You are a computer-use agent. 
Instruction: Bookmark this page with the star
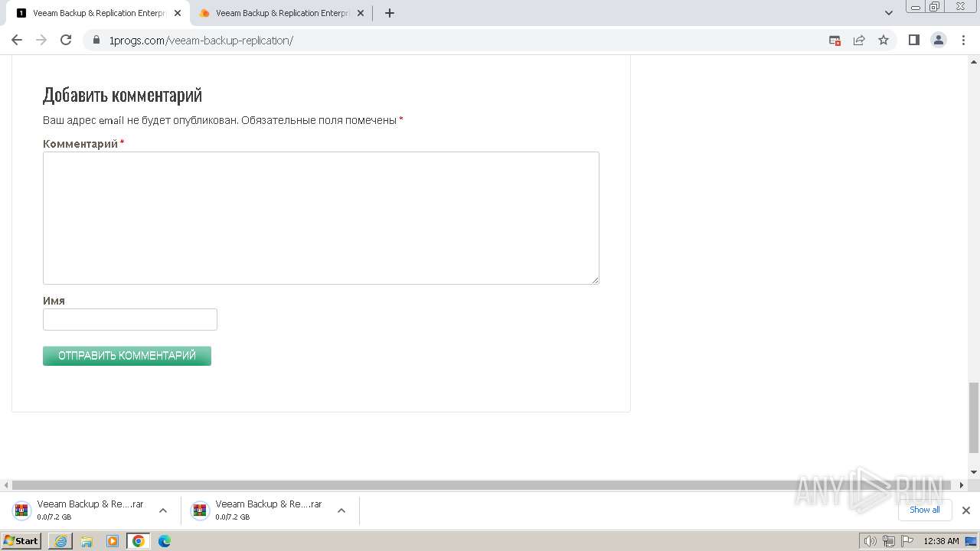coord(884,41)
